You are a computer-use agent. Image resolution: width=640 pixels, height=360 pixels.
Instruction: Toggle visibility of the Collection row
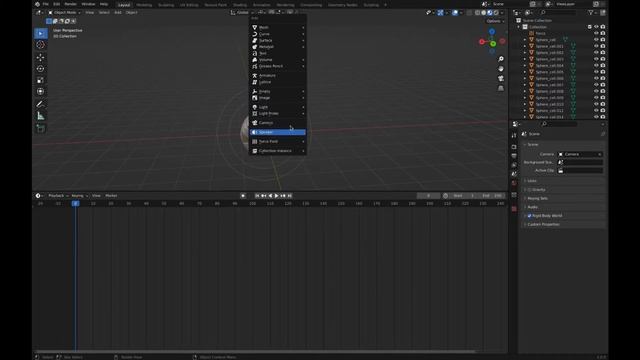tap(596, 27)
